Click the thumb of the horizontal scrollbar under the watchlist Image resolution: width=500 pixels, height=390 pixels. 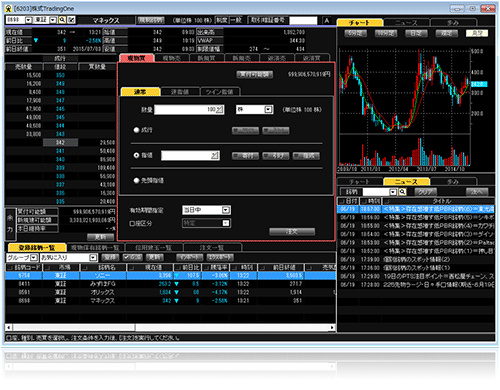tap(74, 327)
